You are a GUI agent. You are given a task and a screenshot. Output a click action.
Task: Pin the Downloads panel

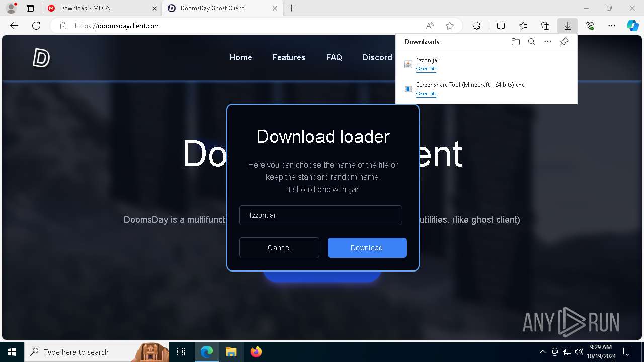[x=564, y=42]
